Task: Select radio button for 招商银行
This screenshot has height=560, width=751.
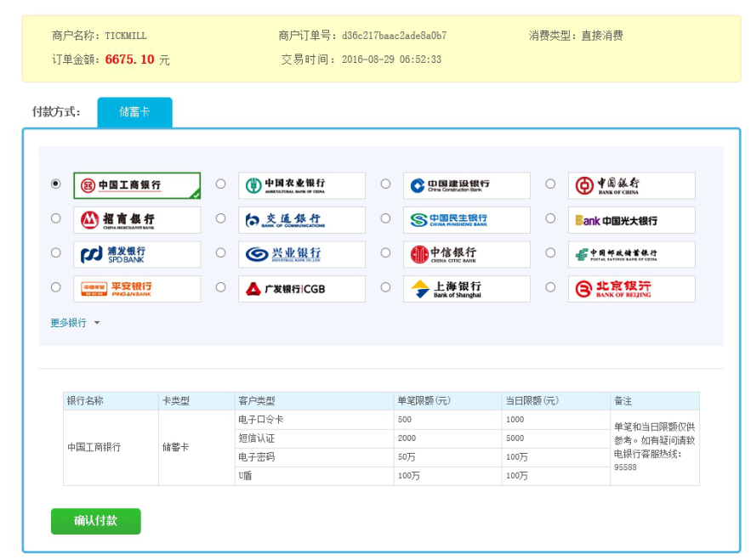Action: click(56, 218)
